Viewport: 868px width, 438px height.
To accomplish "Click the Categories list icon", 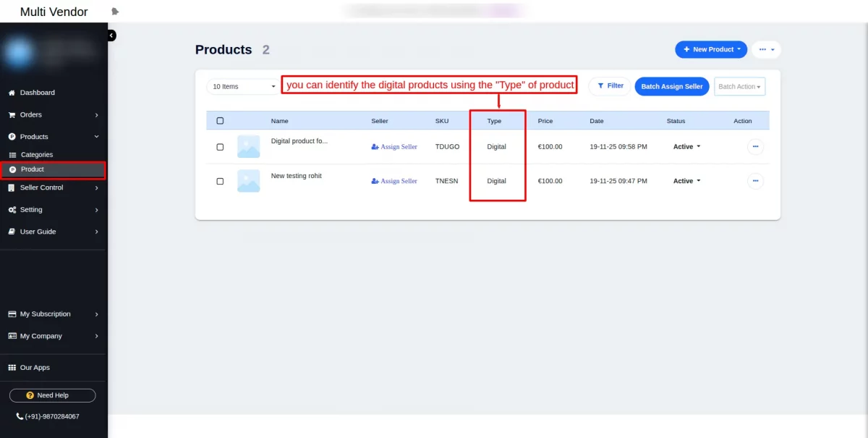I will pyautogui.click(x=12, y=155).
